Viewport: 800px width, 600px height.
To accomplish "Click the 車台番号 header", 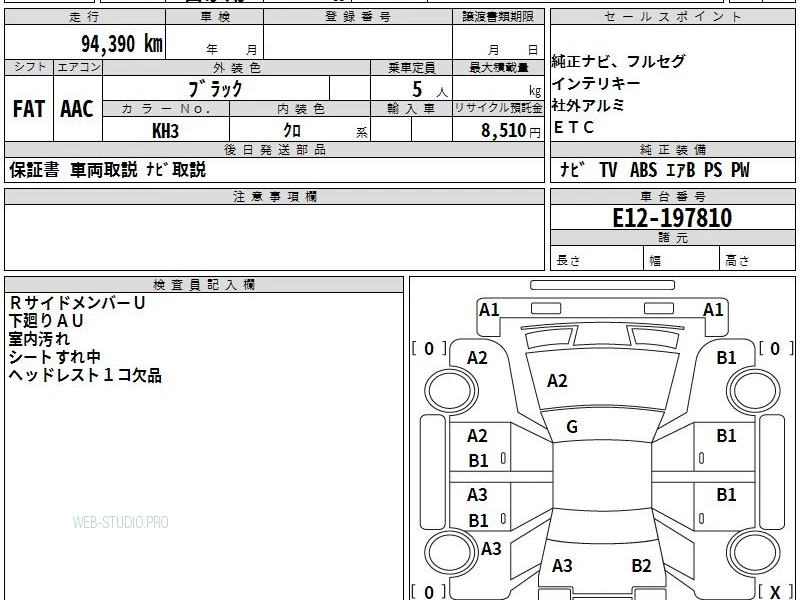I will point(672,196).
